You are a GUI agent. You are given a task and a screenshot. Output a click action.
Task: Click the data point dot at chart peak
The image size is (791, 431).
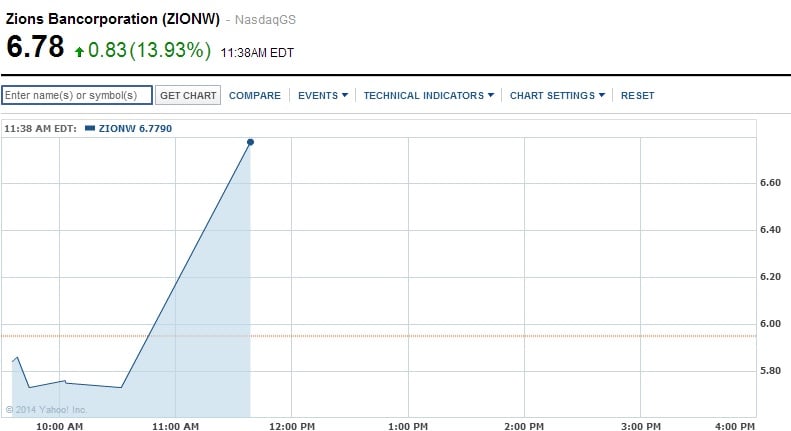[x=250, y=142]
